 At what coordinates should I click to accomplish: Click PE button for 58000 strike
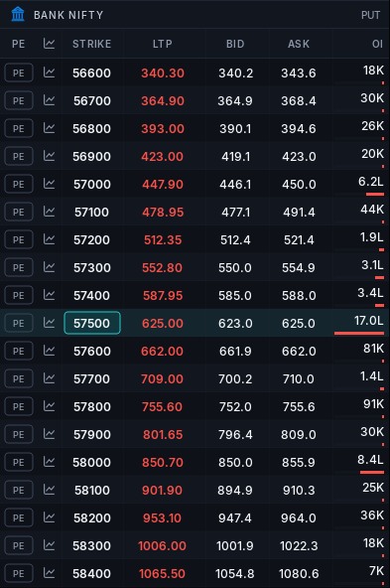[x=19, y=462]
